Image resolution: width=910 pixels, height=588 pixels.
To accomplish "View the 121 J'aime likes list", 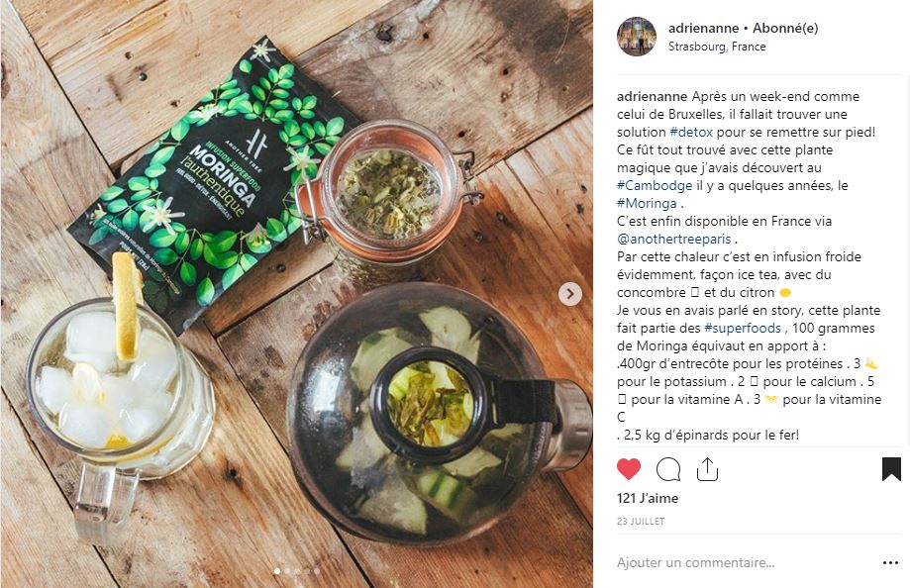I will (647, 498).
